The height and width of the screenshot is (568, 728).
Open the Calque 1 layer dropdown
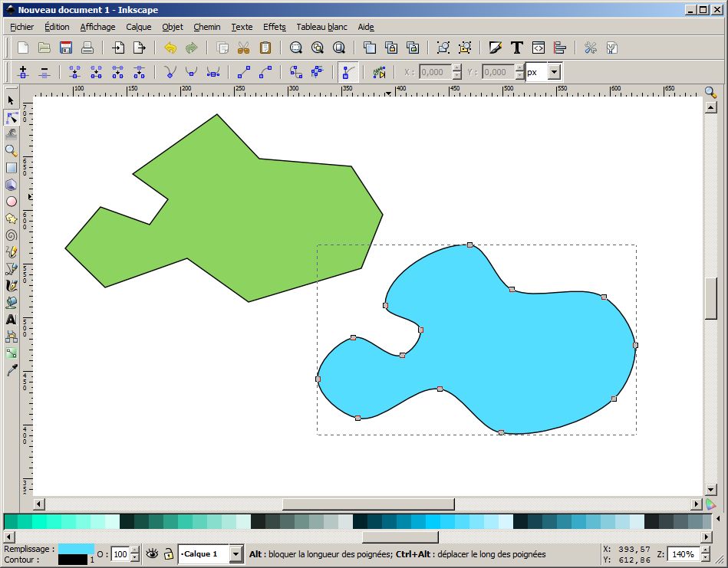[x=236, y=554]
